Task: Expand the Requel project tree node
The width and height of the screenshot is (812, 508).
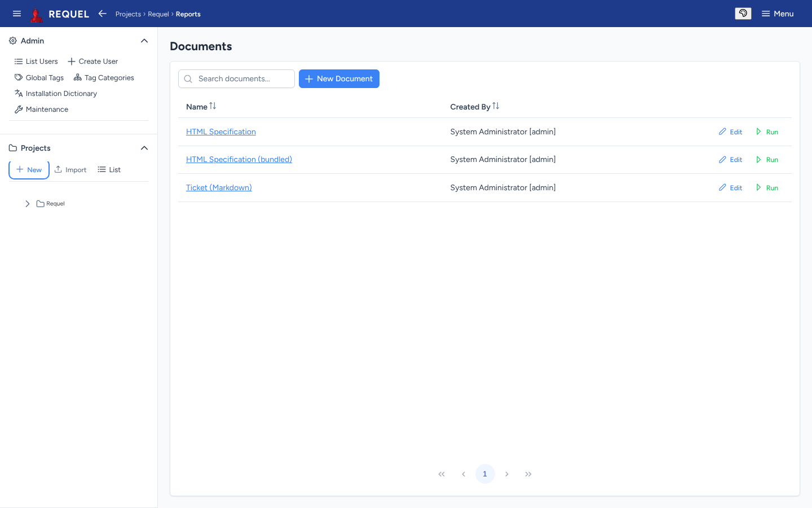Action: coord(27,204)
